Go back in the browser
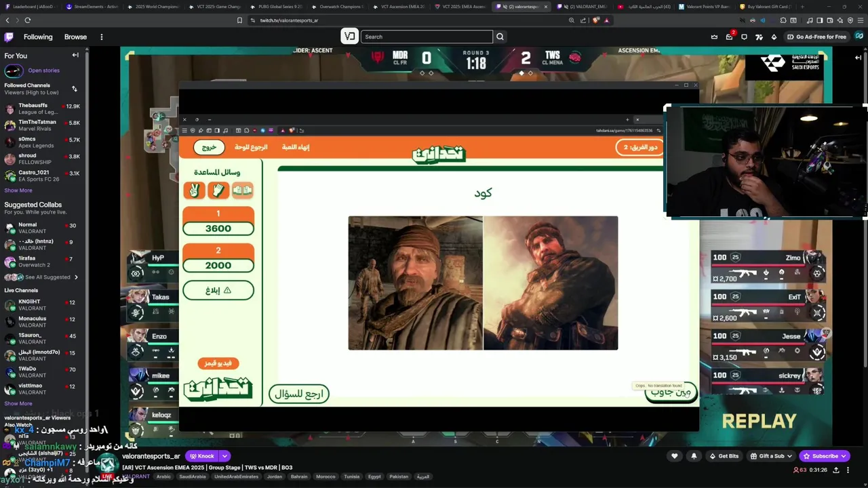 (x=7, y=20)
